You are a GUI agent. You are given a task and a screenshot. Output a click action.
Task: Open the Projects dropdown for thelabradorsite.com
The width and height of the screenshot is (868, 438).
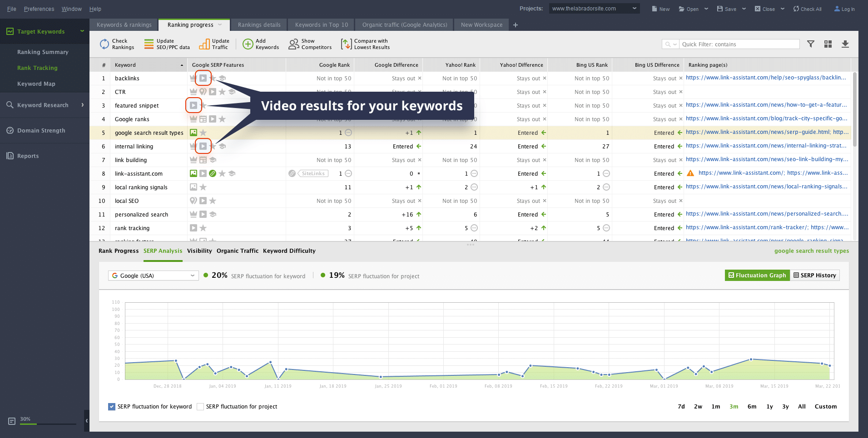tap(634, 8)
